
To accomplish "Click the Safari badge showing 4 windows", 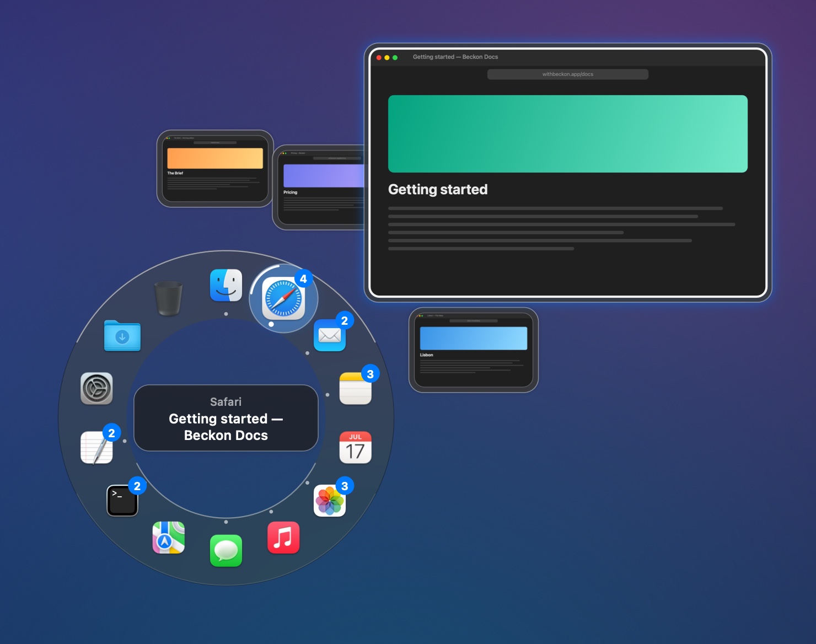I will [303, 279].
